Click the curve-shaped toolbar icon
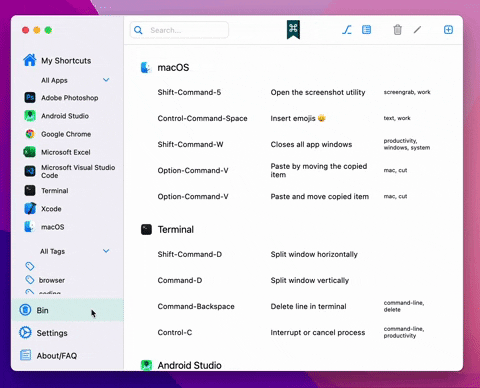Screen dimensions: 480x388 click(x=347, y=30)
